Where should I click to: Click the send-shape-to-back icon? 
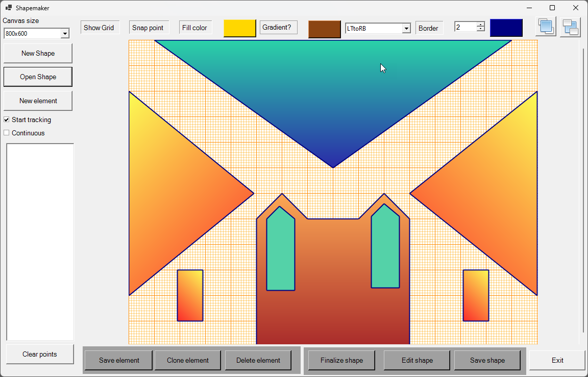570,27
